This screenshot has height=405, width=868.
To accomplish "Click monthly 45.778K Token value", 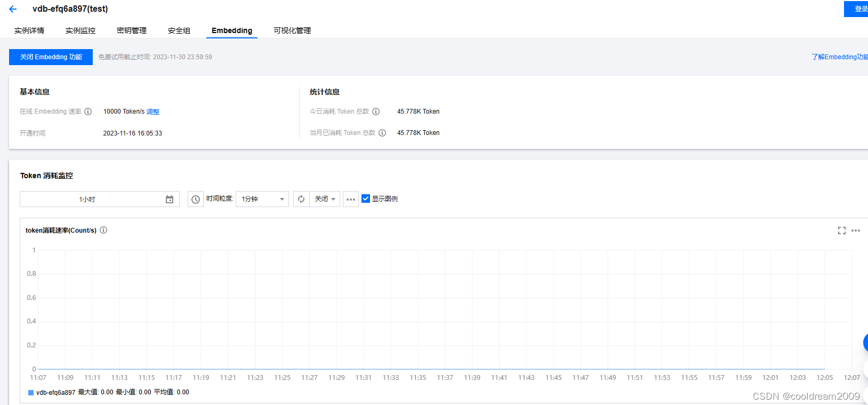I will click(x=419, y=133).
